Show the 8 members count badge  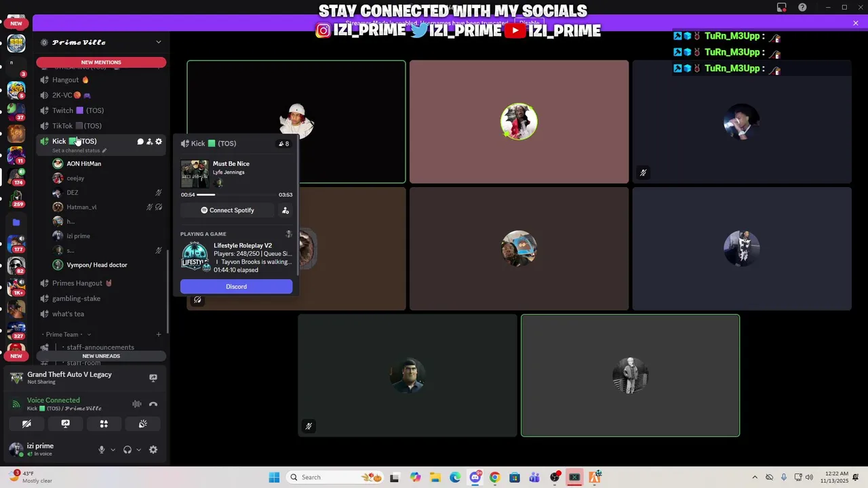(283, 144)
